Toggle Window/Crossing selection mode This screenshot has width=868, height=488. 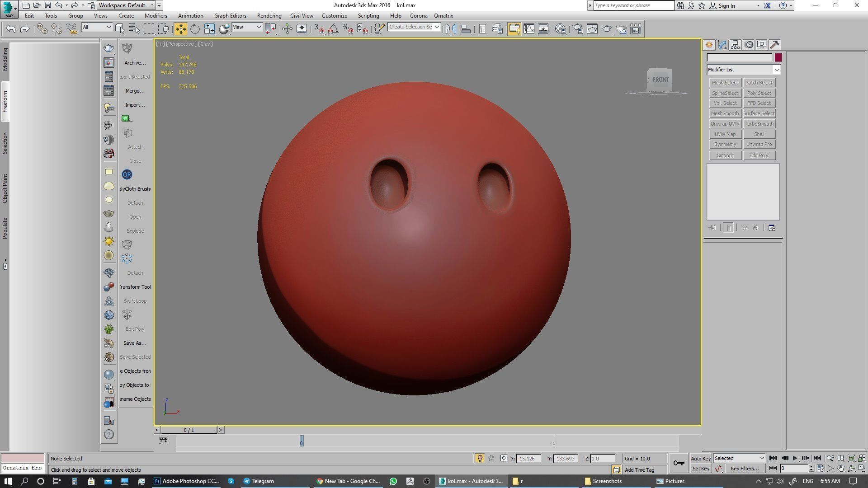[164, 29]
